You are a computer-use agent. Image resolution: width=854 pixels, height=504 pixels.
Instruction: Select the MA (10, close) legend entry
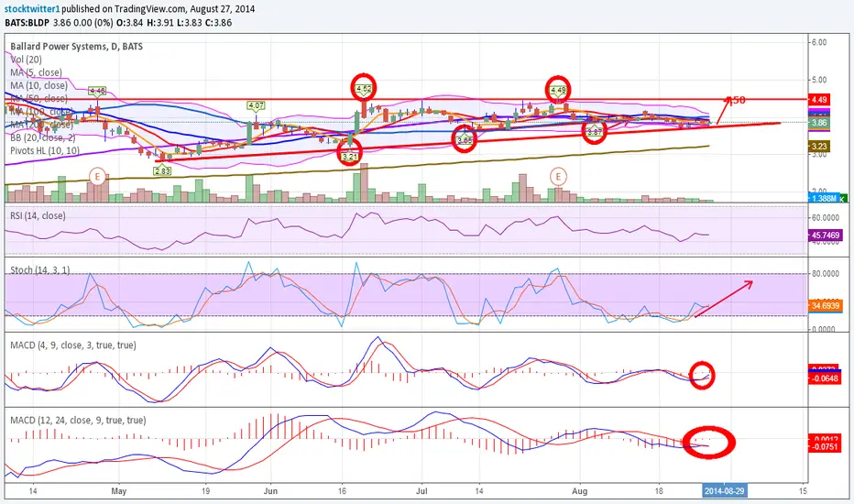[x=38, y=85]
